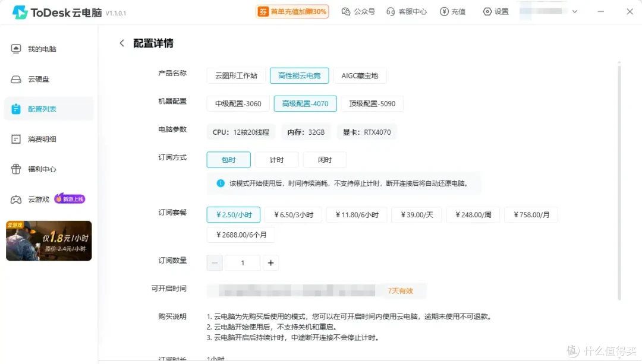This screenshot has width=642, height=364.
Task: Pick the ¥2.50/小时 plan
Action: pyautogui.click(x=234, y=215)
